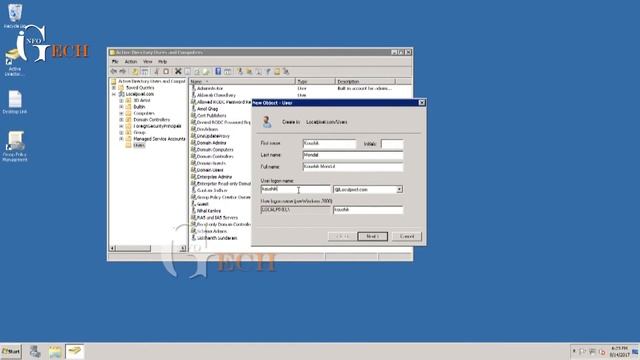Select the RAS and IAS Servers row
Screen dimensions: 640x360
click(217, 218)
